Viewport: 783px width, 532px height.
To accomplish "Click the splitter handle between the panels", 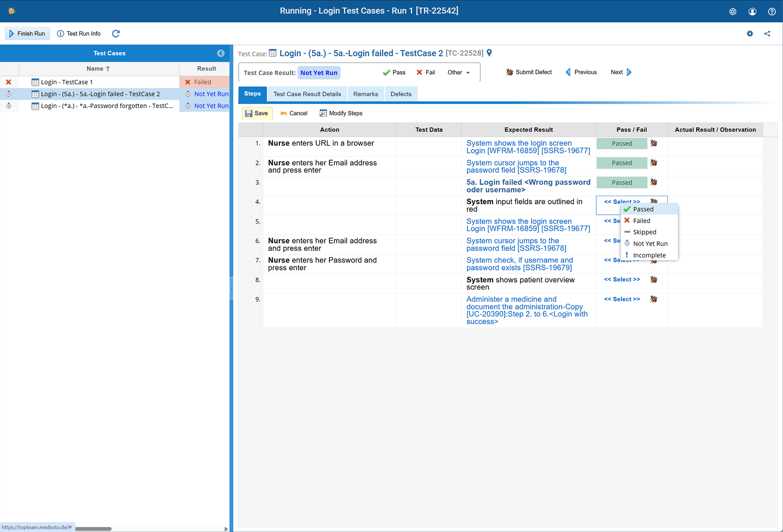I will pyautogui.click(x=231, y=288).
